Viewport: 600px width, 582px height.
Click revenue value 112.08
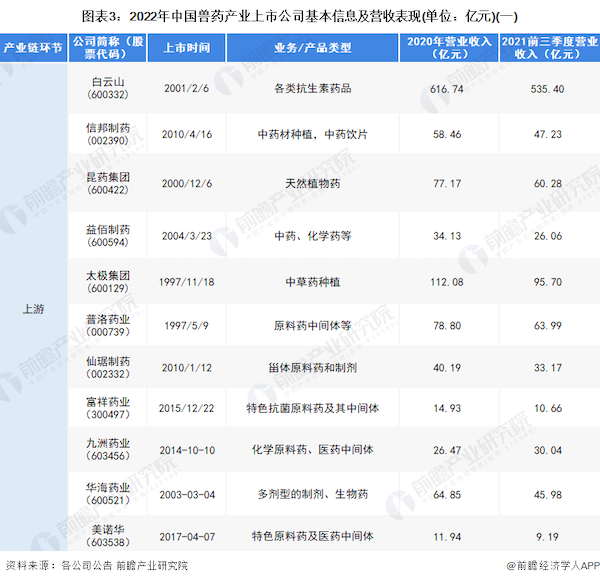(x=447, y=282)
